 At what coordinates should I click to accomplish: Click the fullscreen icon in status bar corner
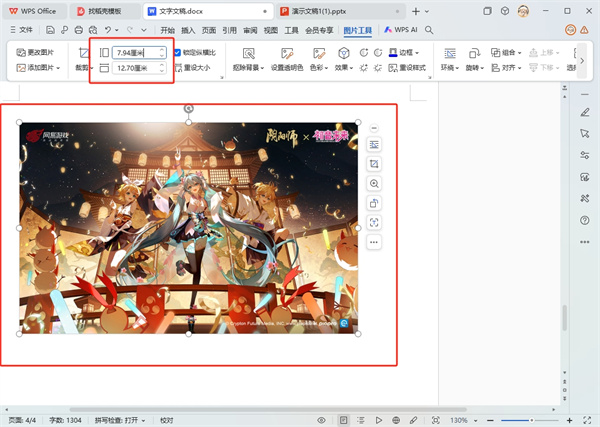click(587, 420)
